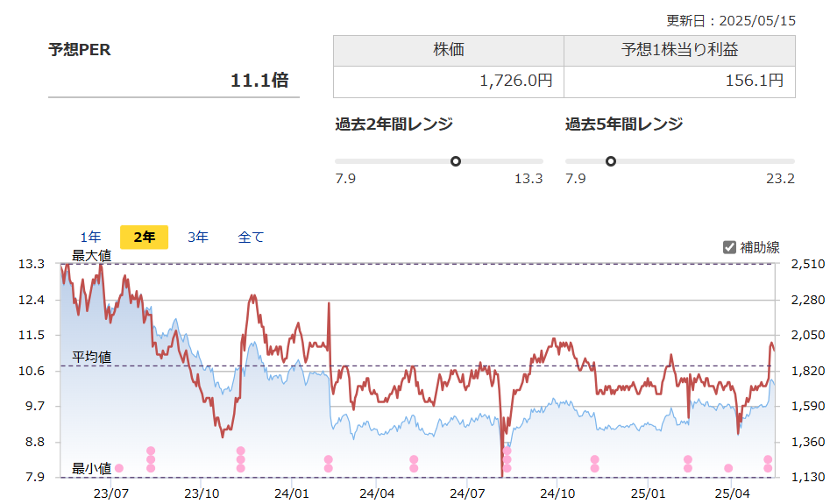Screen dimensions: 830x504
Task: Click the topmost pink dot between 23/07 and 23/10
Action: (151, 451)
